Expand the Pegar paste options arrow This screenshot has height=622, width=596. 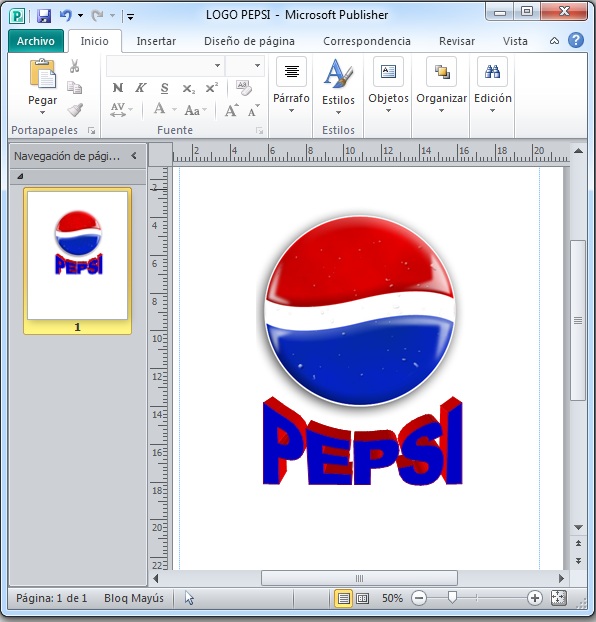coord(42,112)
